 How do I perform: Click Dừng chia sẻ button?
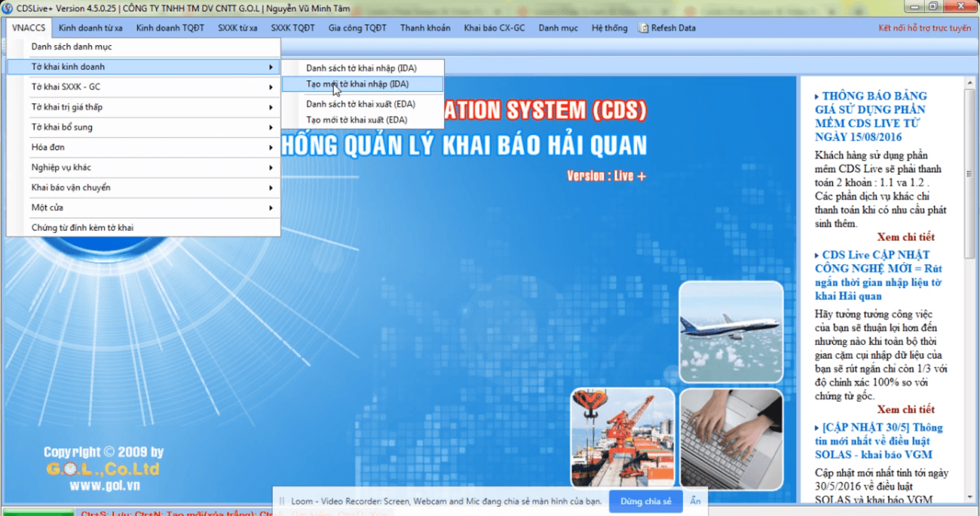[646, 501]
